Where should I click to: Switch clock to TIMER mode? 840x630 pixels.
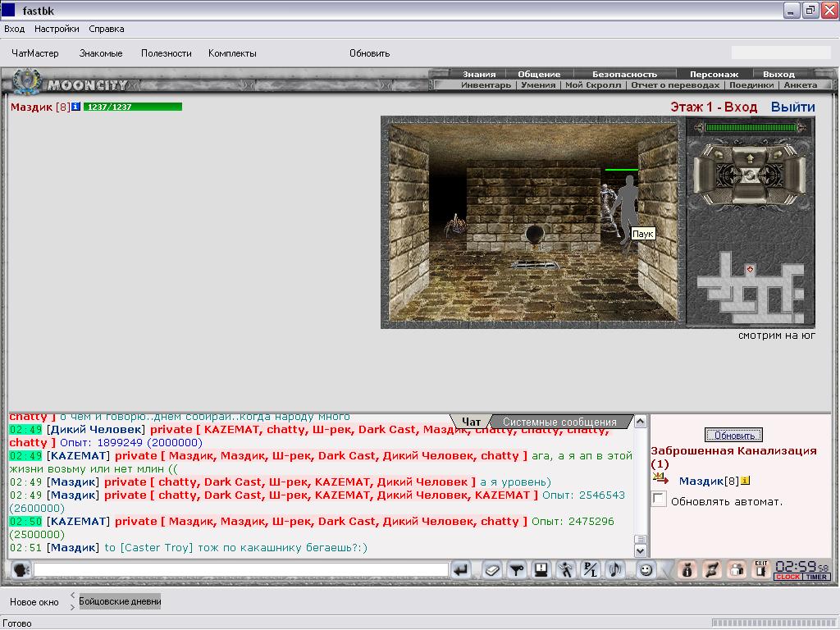[816, 577]
